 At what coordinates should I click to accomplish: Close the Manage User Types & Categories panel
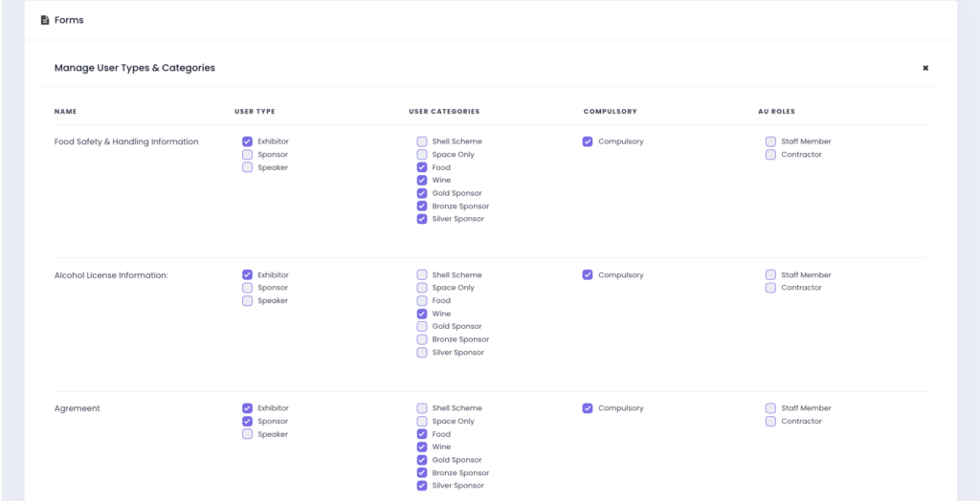tap(924, 68)
